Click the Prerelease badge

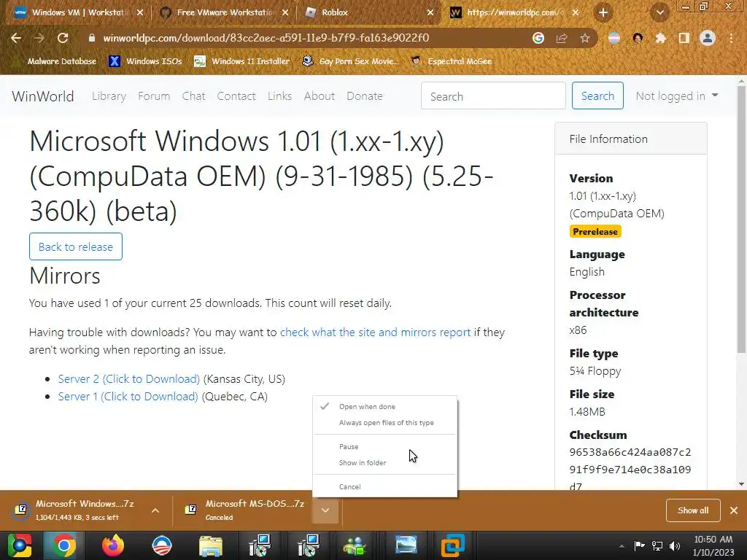595,231
